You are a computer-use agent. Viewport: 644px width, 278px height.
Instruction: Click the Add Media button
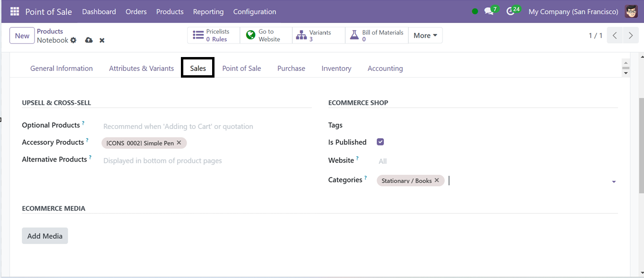45,236
